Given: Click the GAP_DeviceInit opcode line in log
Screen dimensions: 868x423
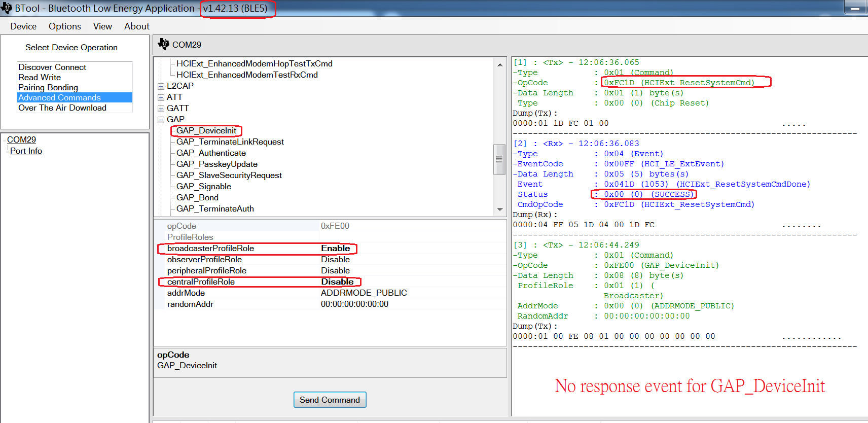Looking at the screenshot, I should (x=617, y=265).
